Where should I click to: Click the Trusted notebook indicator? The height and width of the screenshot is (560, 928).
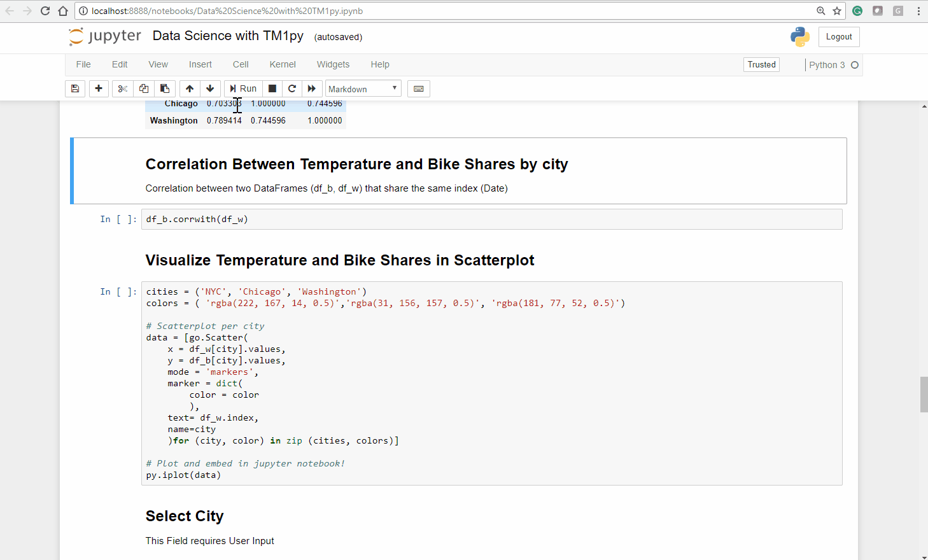(761, 64)
